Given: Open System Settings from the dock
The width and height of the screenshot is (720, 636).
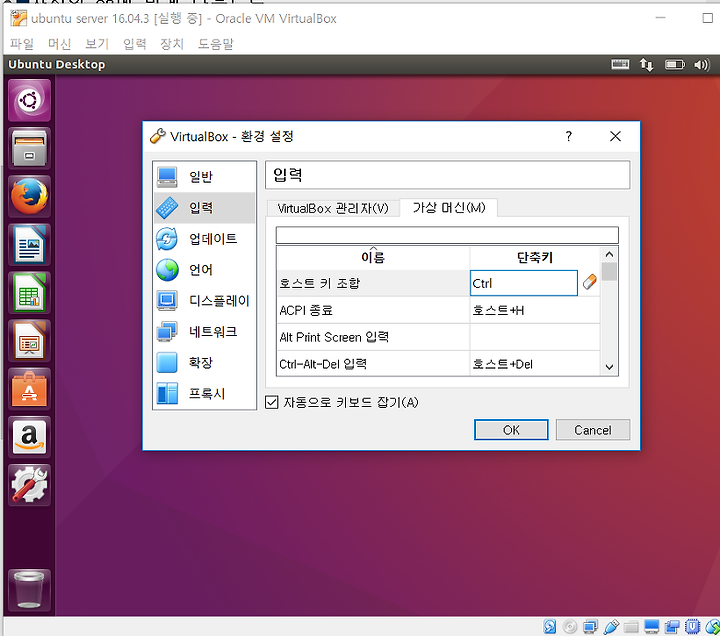Looking at the screenshot, I should point(29,485).
